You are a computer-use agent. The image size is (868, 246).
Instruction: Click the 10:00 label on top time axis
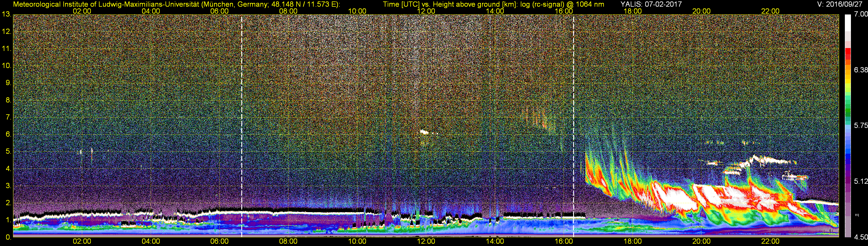[357, 11]
